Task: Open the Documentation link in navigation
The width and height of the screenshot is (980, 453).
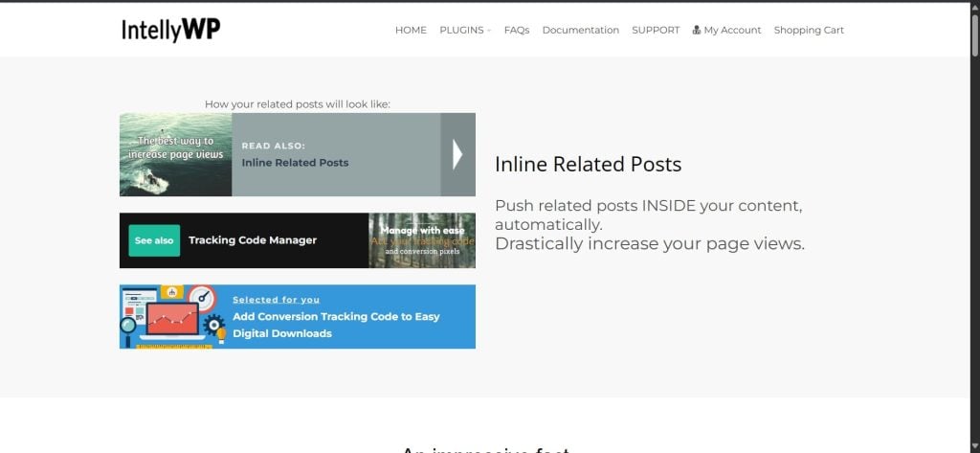Action: tap(580, 31)
